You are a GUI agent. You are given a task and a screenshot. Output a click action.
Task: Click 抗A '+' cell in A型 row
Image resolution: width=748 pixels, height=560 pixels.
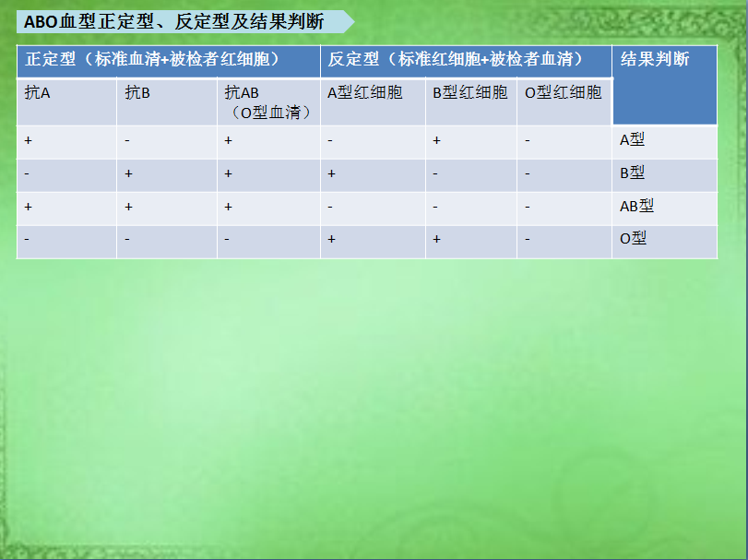(66, 142)
